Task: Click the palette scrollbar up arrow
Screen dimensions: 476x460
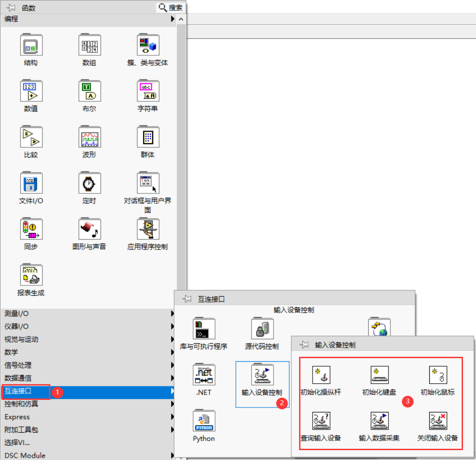Action: click(181, 19)
